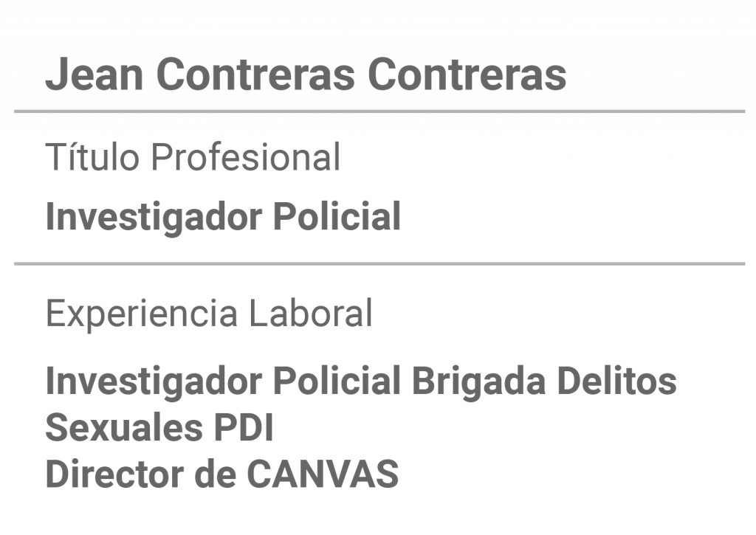Viewport: 756px width, 535px height.
Task: Click the divider line below the name
Action: point(379,111)
